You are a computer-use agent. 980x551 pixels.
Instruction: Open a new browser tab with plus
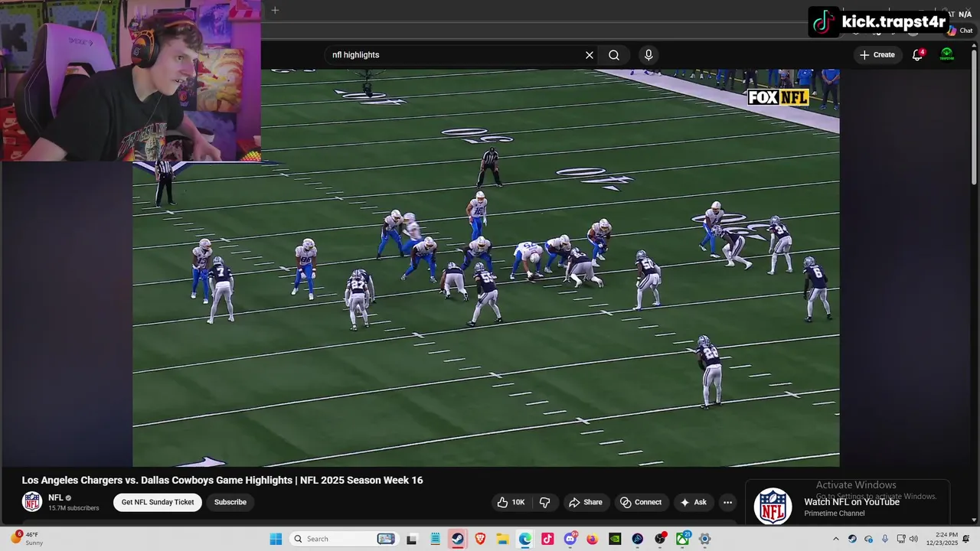pyautogui.click(x=275, y=10)
